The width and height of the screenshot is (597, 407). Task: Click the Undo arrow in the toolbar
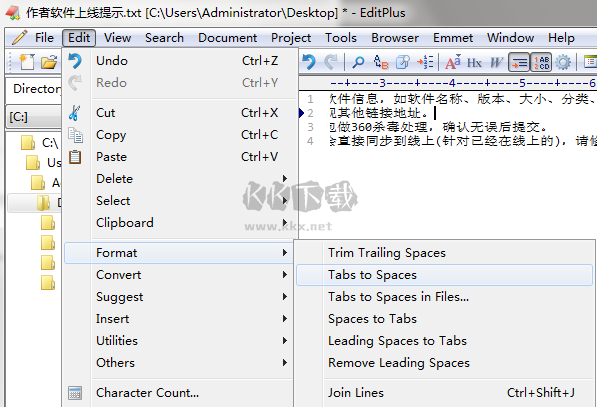click(x=309, y=62)
